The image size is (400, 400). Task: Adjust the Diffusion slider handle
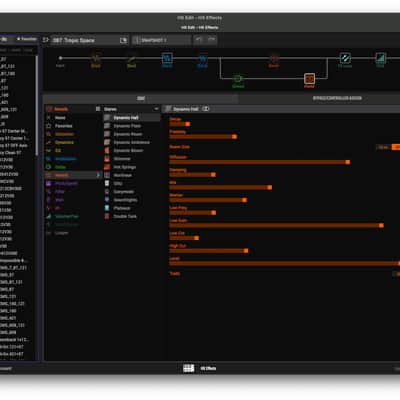coord(348,162)
